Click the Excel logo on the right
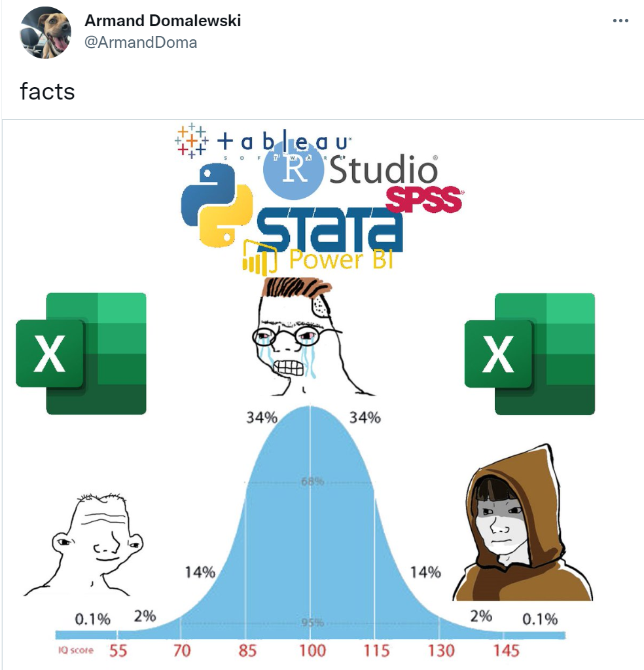This screenshot has height=670, width=644. click(x=529, y=354)
